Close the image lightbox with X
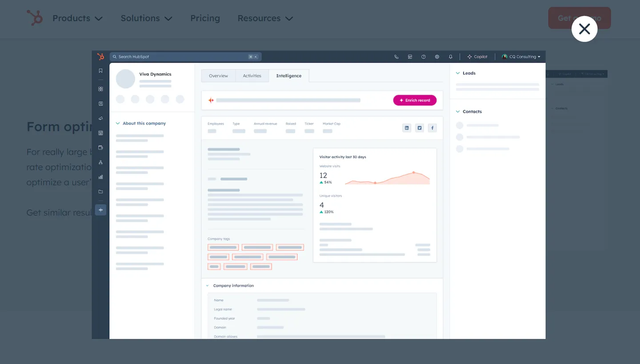Screen dimensions: 640x364 (584, 29)
